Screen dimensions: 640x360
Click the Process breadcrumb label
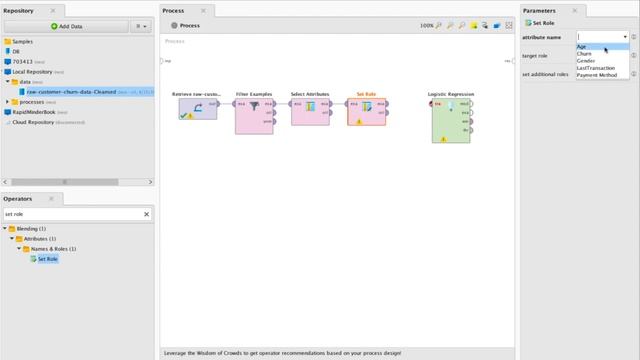tap(190, 25)
